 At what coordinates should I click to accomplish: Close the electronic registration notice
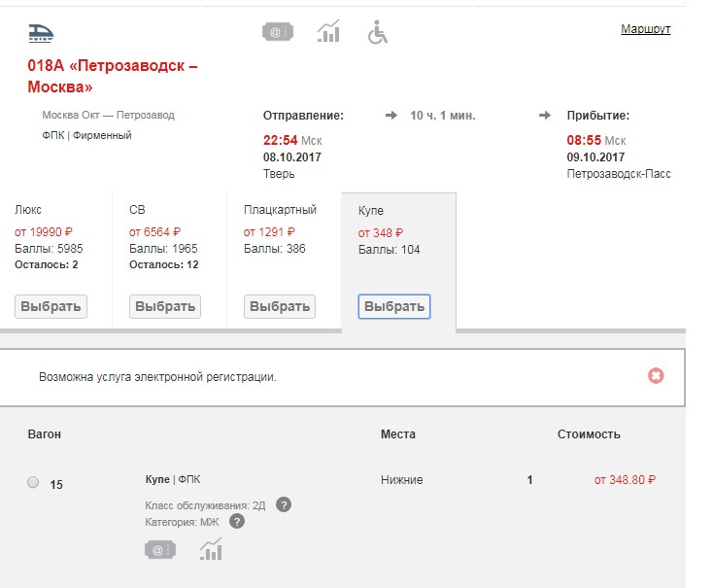(x=656, y=375)
